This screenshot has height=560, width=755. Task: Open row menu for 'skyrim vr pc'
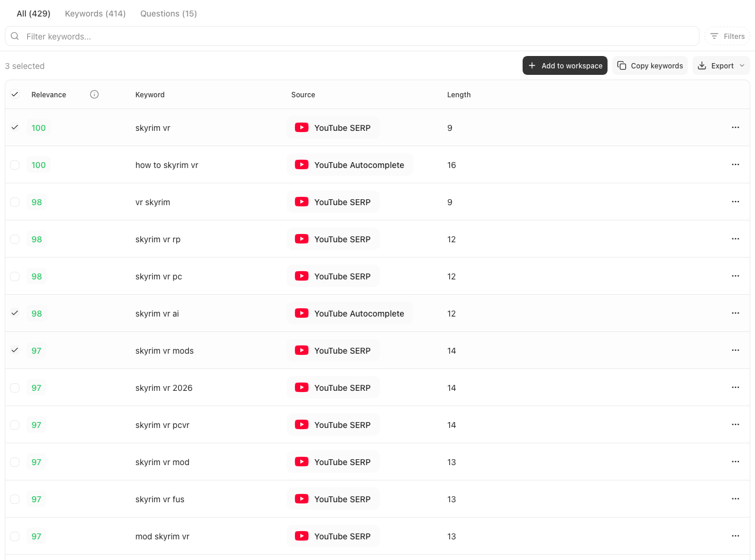735,276
